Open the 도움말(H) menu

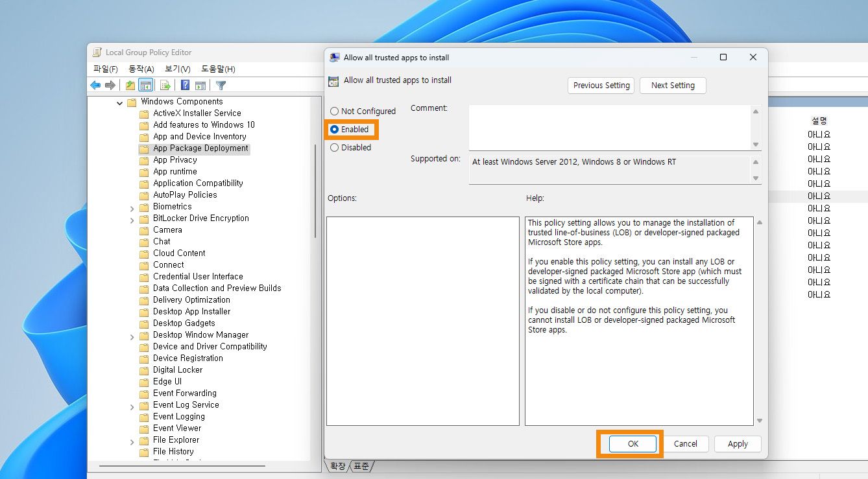(218, 69)
